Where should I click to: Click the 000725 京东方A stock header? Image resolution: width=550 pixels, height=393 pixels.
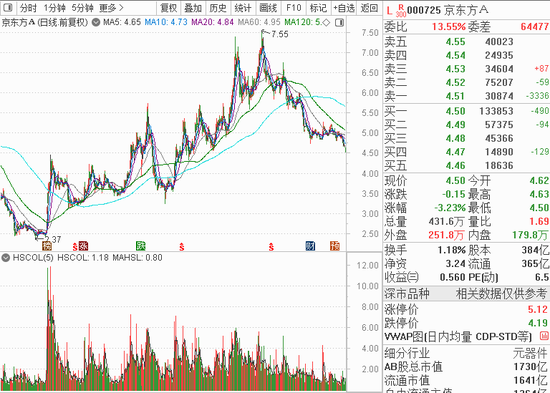point(447,11)
